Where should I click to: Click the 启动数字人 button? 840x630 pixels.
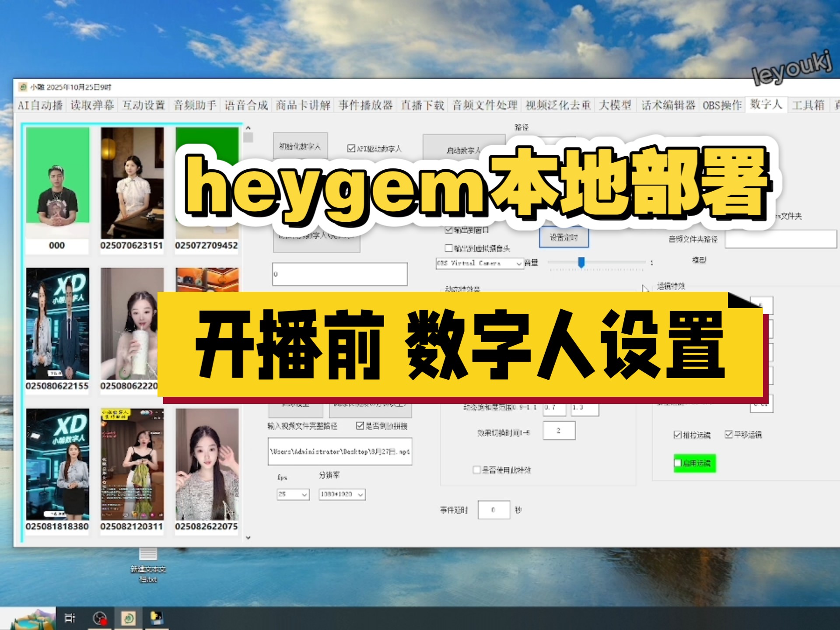(464, 150)
